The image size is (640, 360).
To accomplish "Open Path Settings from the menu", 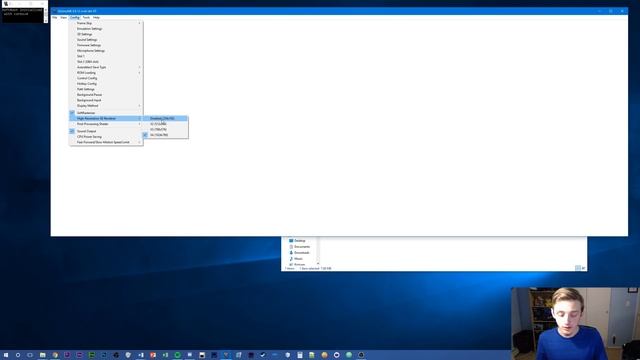I will pos(106,89).
